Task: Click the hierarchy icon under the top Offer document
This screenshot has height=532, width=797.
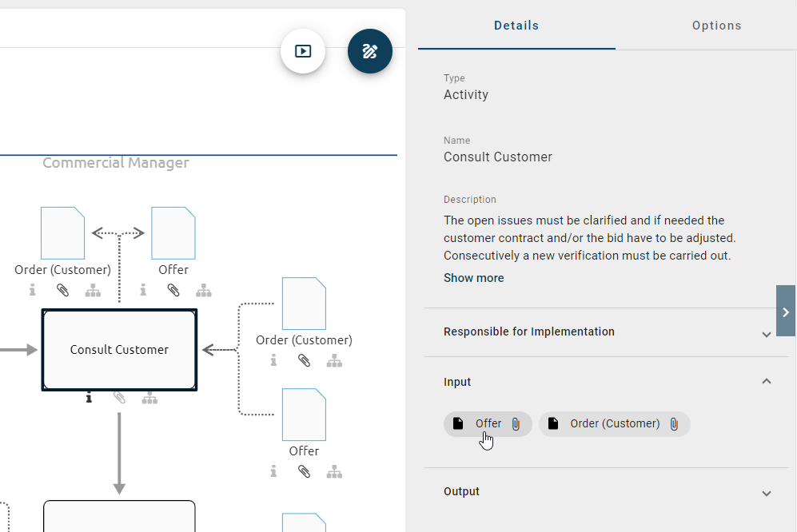Action: click(204, 290)
